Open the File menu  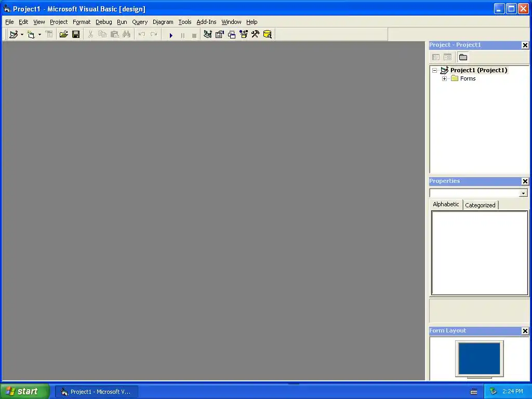tap(9, 22)
